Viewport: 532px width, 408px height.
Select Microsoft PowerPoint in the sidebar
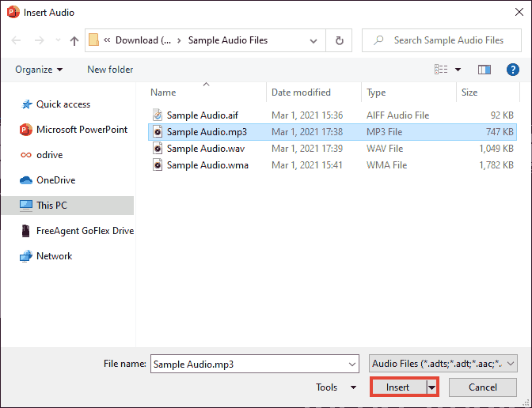coord(81,130)
